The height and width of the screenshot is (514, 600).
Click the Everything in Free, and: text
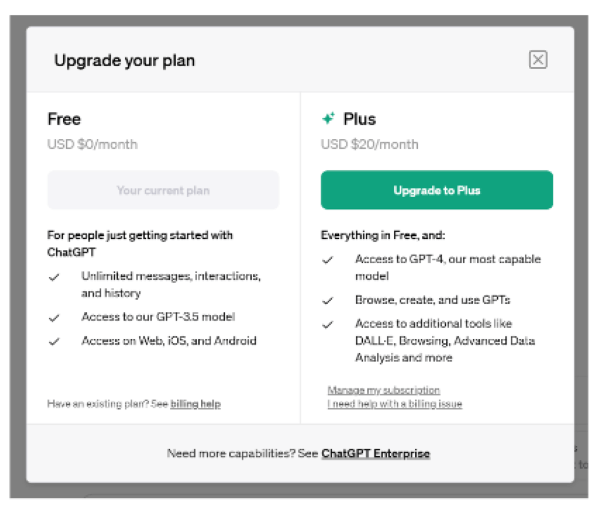383,235
